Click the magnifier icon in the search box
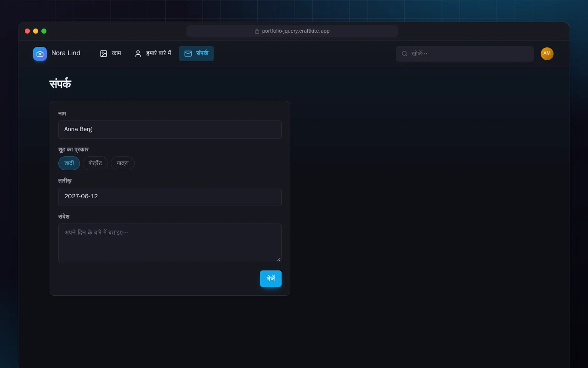588x368 pixels. click(x=405, y=54)
